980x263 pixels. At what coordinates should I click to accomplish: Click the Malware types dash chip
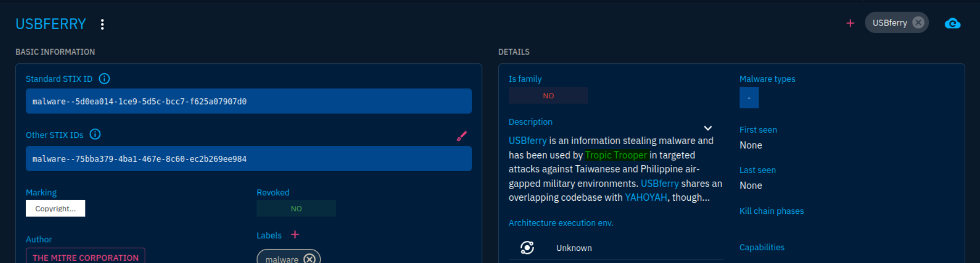pyautogui.click(x=749, y=98)
